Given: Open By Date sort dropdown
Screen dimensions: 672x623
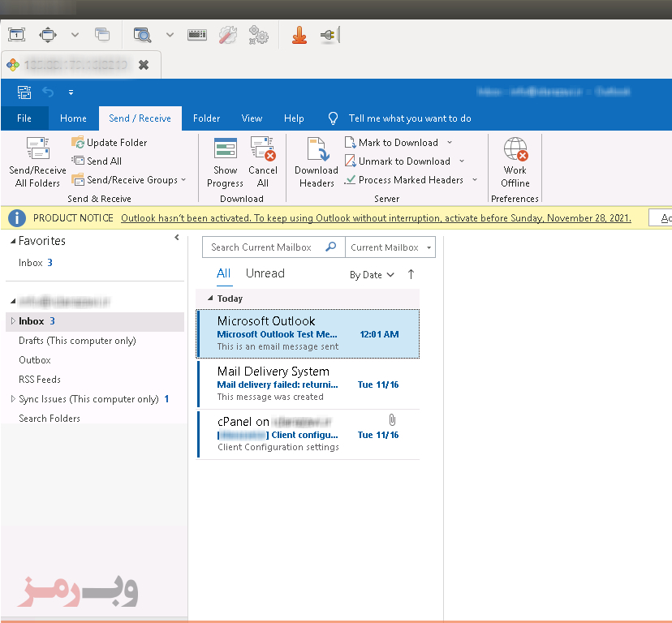Looking at the screenshot, I should click(x=372, y=275).
